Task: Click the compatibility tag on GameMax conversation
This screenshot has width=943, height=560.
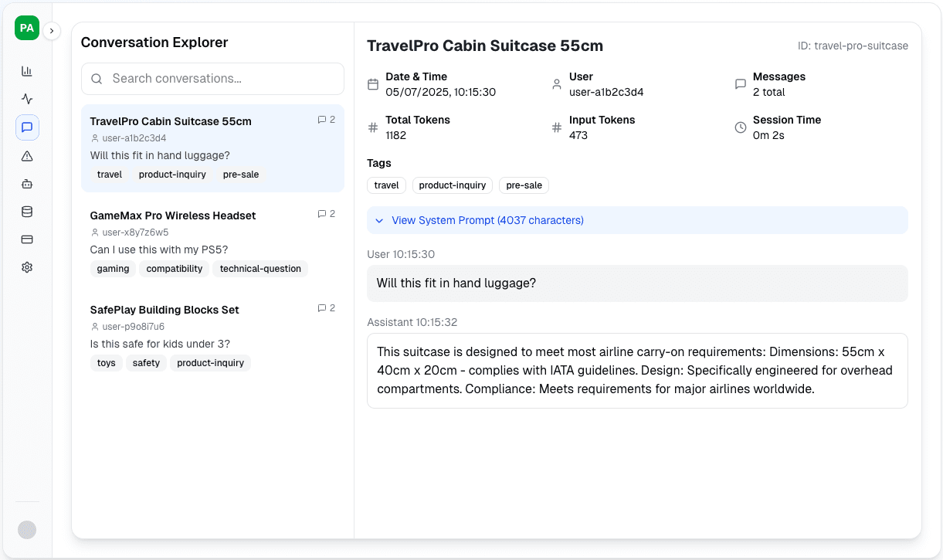Action: pos(174,268)
